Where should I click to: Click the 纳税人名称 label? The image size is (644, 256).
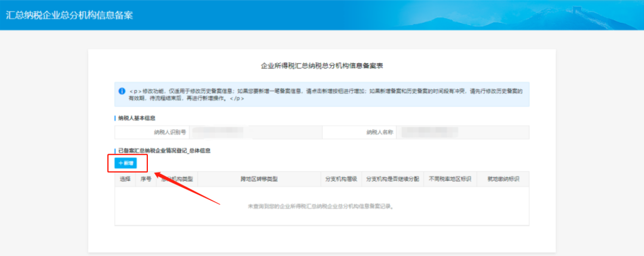pyautogui.click(x=380, y=132)
